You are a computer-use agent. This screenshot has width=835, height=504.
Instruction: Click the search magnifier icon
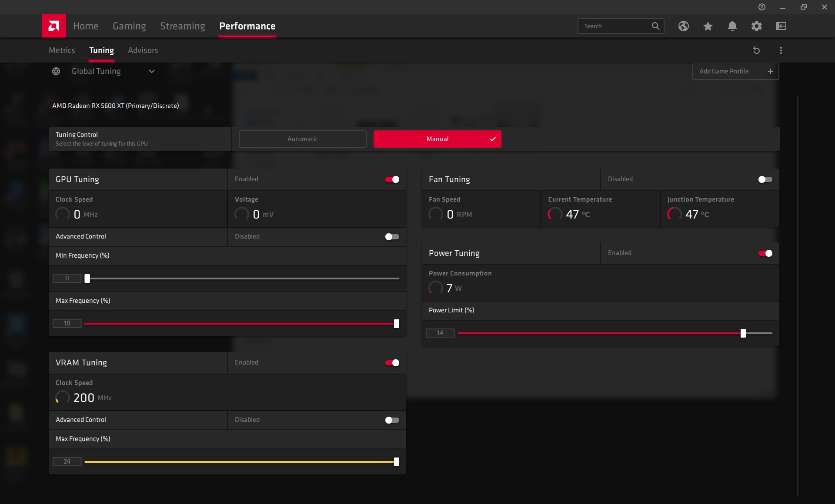(655, 26)
